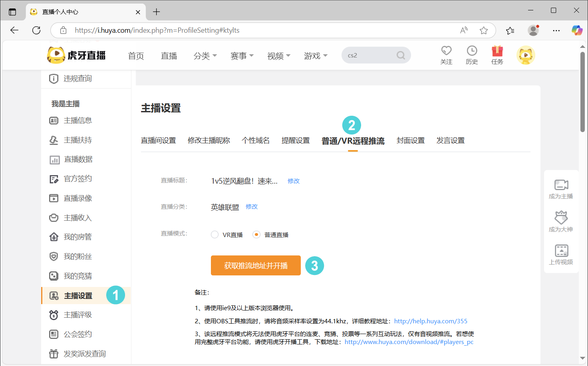Open the 历史 clock icon

click(472, 51)
